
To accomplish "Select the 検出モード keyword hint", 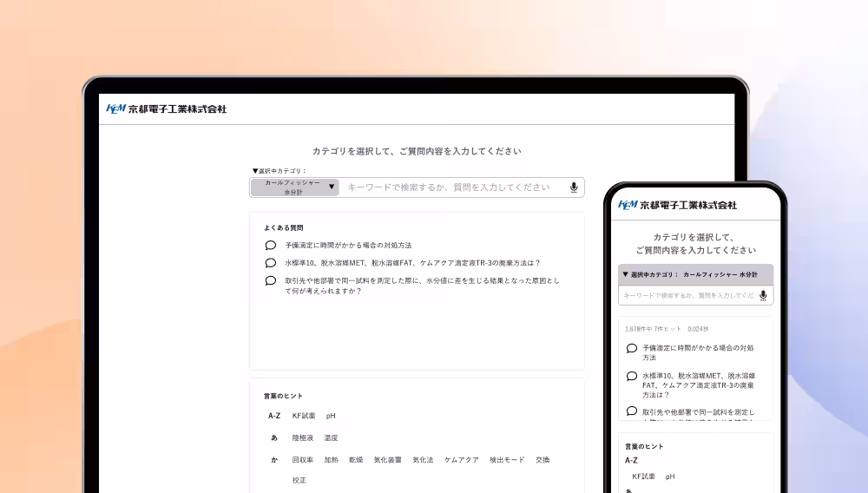I will click(507, 460).
